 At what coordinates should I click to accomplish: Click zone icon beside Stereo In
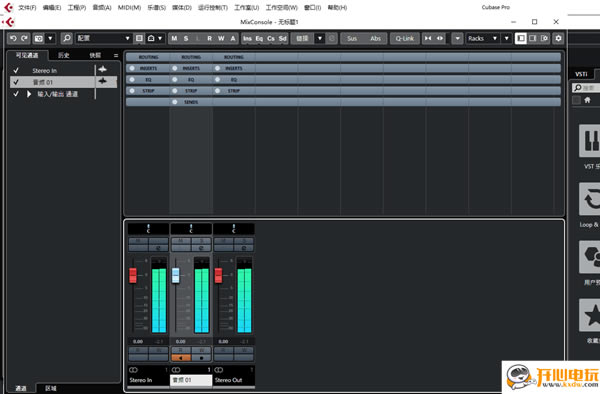point(102,69)
